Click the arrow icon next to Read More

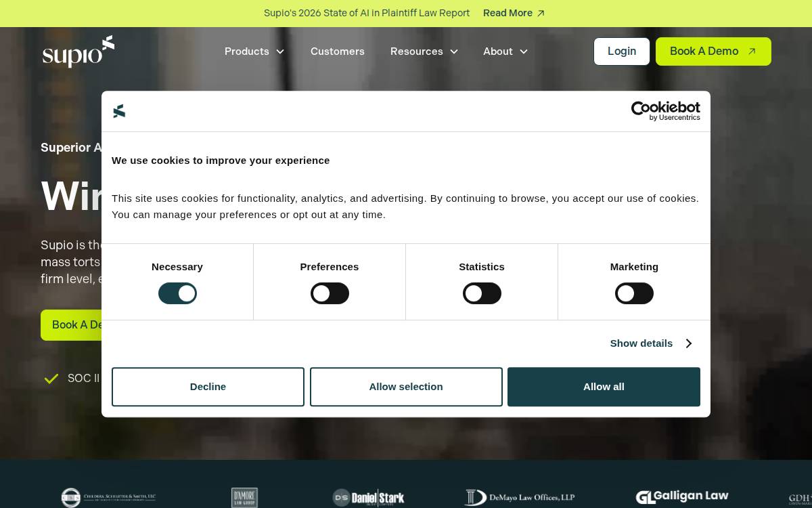[x=541, y=14]
